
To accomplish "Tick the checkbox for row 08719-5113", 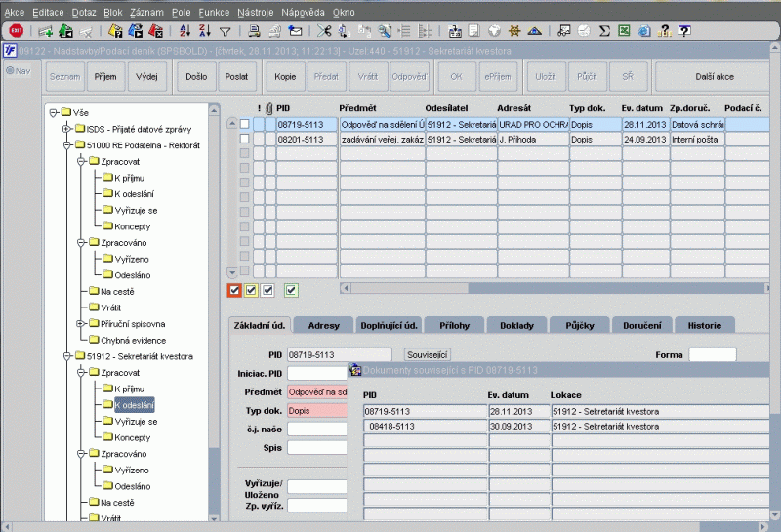I will pos(245,125).
